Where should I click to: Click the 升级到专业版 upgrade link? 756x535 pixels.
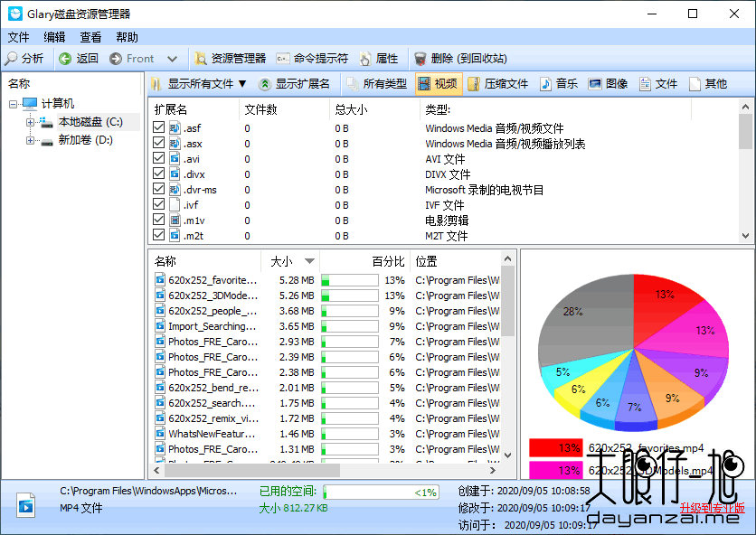713,508
